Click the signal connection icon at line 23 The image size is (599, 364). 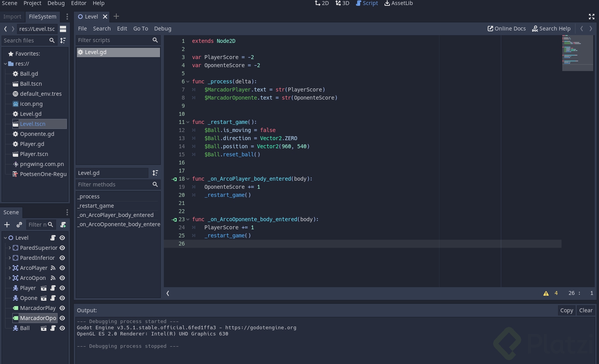point(174,220)
